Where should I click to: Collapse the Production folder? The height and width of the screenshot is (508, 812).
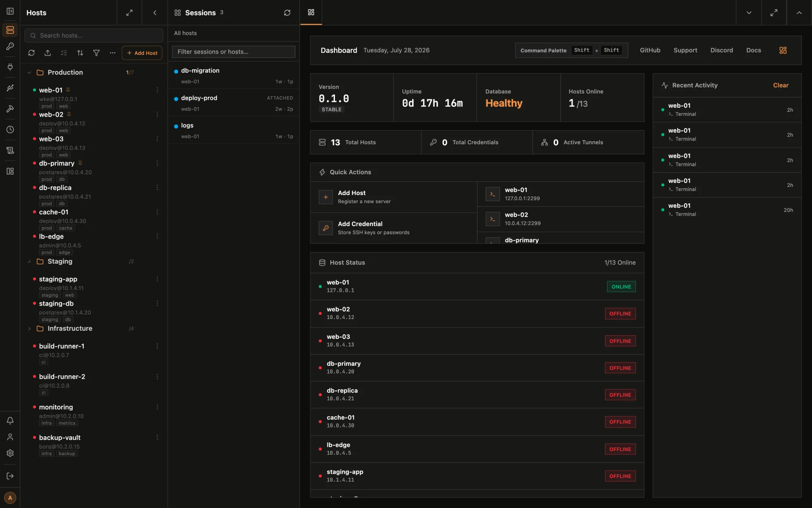click(29, 72)
